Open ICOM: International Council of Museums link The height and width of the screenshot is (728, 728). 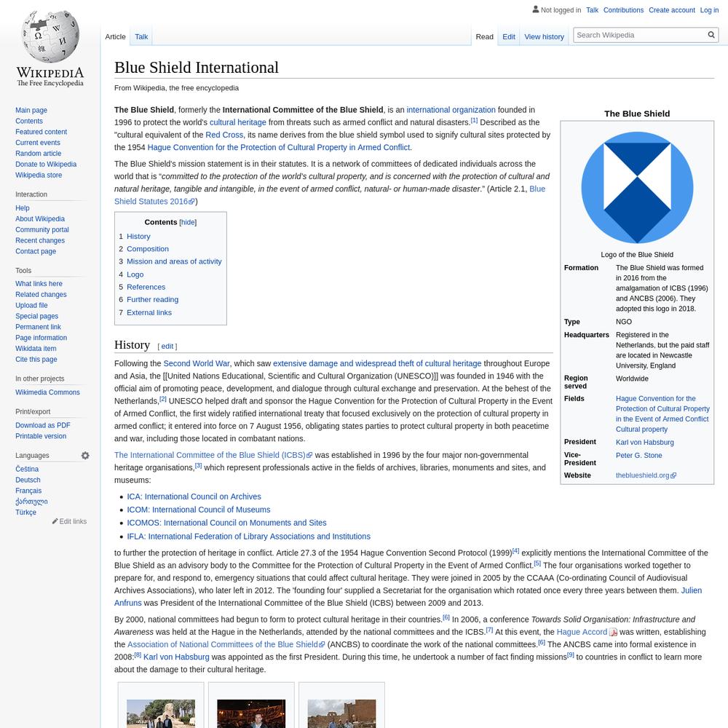coord(199,510)
